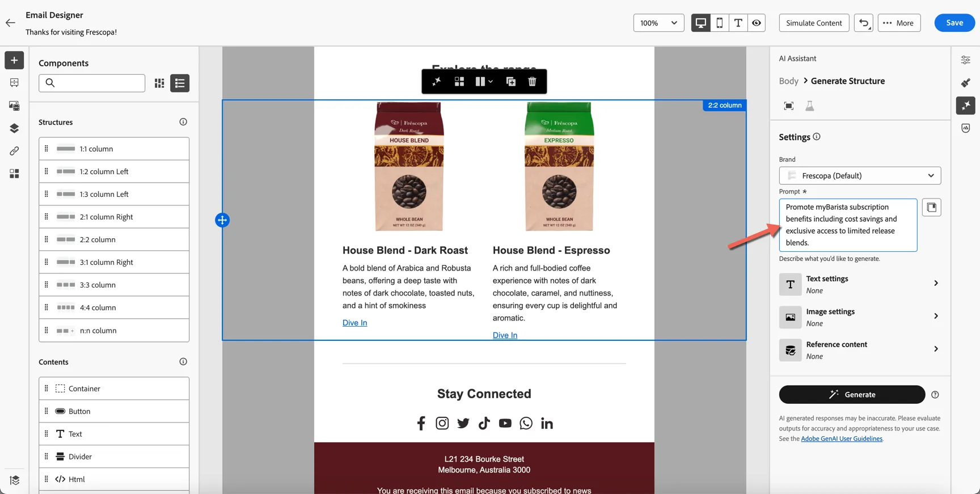Select the Html content component
Image resolution: width=980 pixels, height=494 pixels.
[x=114, y=479]
